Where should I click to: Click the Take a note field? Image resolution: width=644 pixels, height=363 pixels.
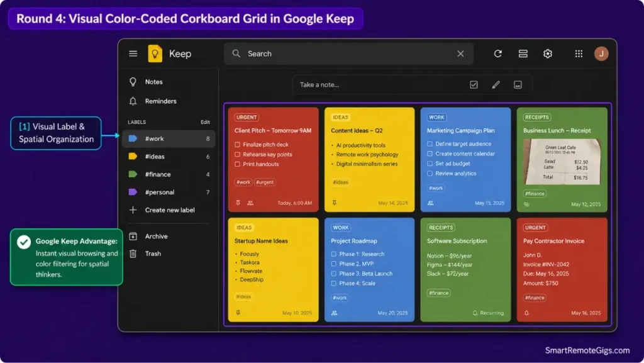[x=412, y=84]
